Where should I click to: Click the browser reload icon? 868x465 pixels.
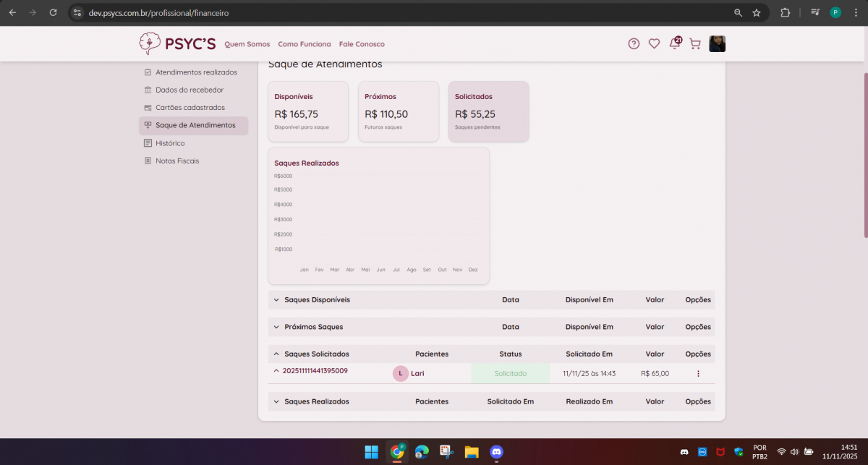pos(53,12)
